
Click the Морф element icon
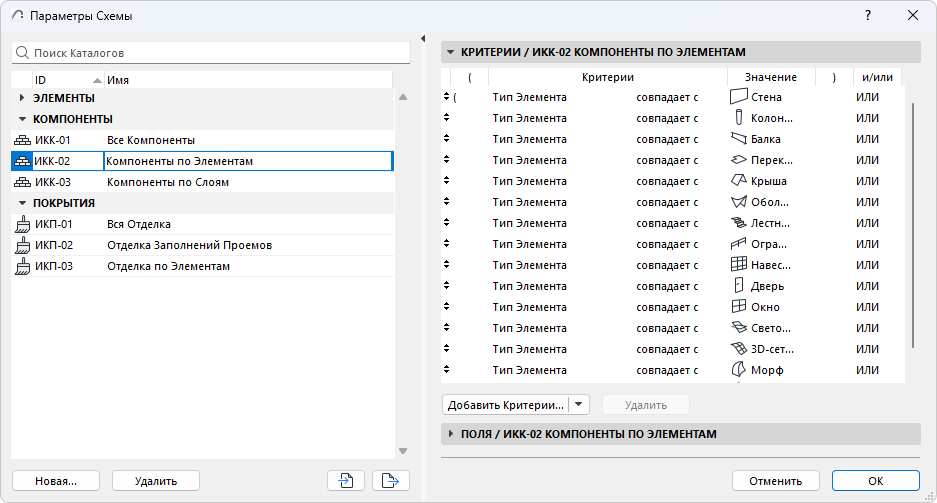(739, 370)
